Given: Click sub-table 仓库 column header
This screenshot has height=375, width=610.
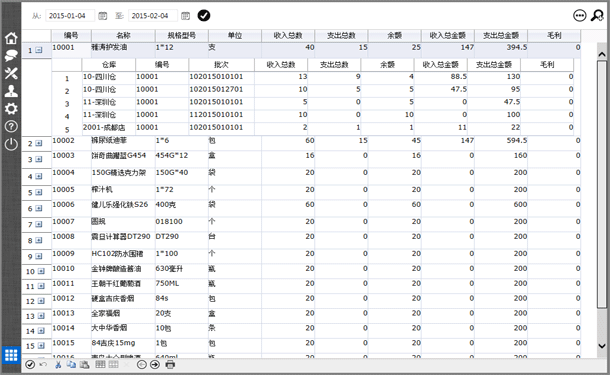Looking at the screenshot, I should (x=109, y=65).
